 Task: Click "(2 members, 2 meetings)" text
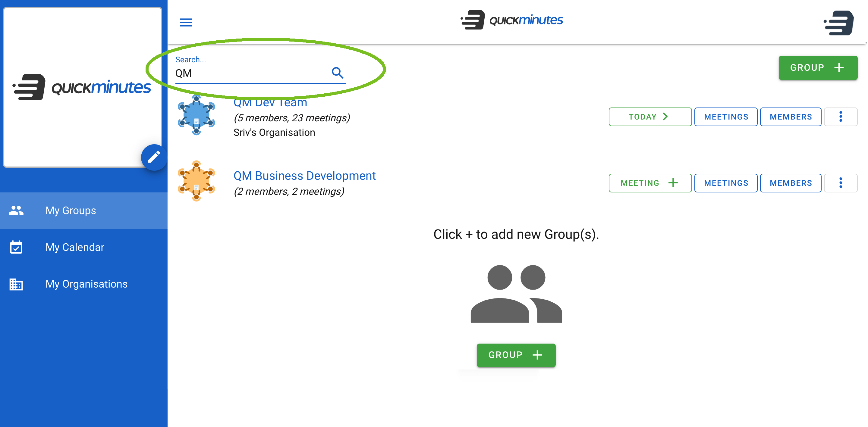point(289,191)
